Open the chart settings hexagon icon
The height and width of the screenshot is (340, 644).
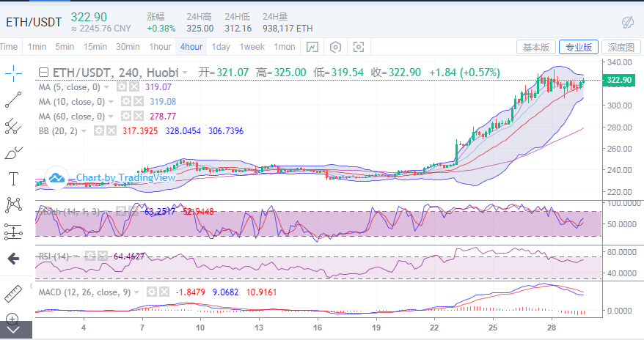(x=335, y=47)
